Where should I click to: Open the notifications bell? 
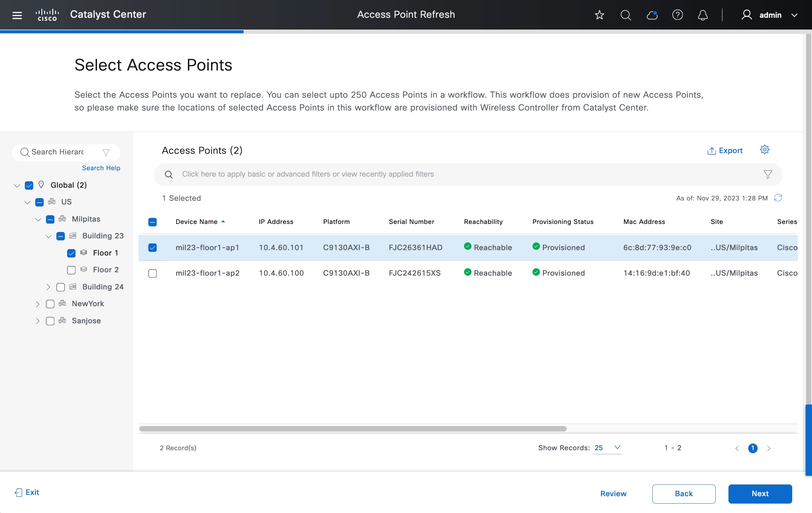[x=703, y=15]
